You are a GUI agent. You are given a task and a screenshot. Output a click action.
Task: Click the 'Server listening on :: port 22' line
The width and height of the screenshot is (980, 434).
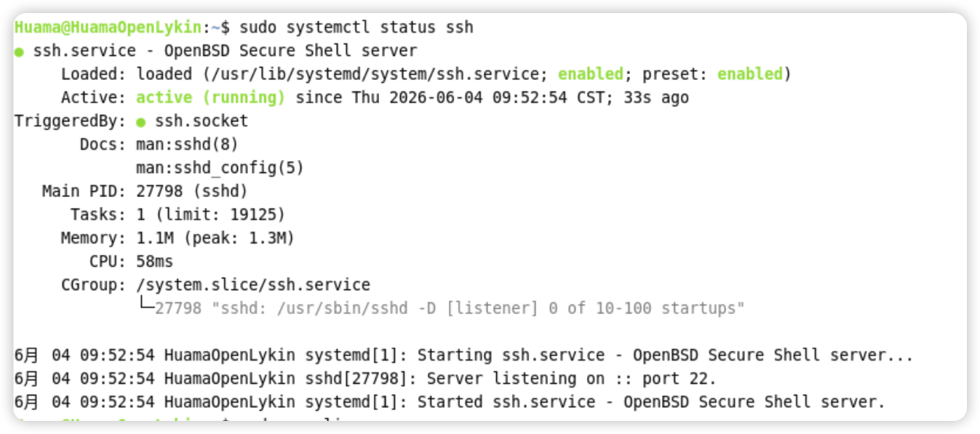click(x=366, y=378)
